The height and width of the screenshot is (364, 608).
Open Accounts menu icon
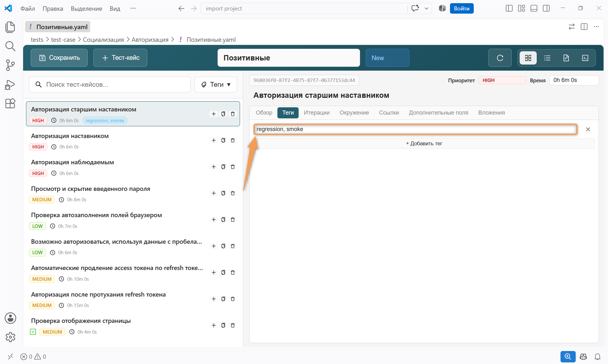(x=10, y=318)
